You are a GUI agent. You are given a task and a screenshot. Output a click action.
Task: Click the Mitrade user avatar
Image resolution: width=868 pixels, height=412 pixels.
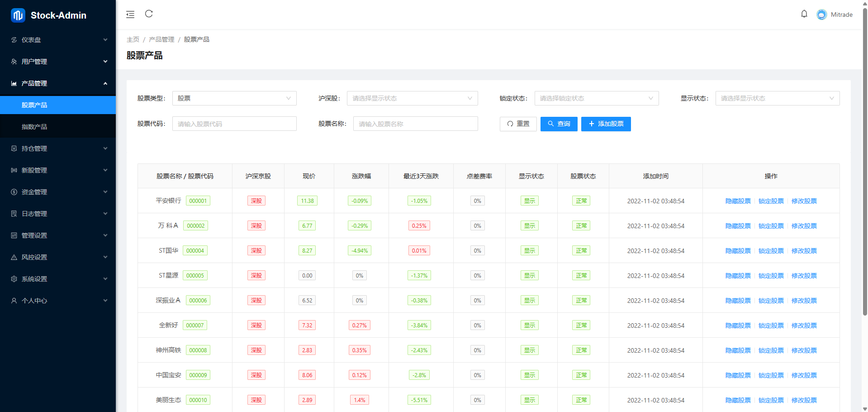tap(821, 14)
